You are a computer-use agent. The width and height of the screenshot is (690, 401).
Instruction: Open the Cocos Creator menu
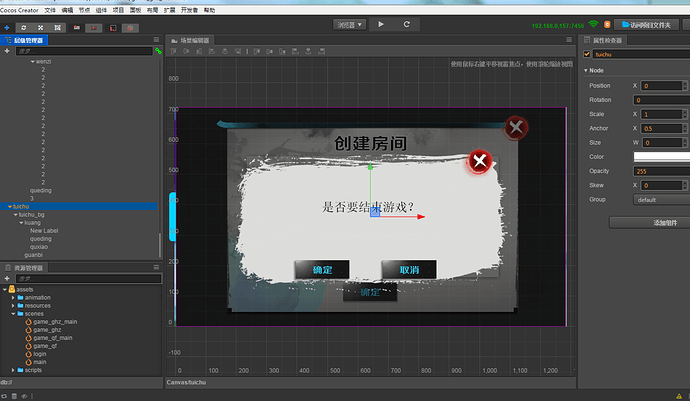[19, 10]
